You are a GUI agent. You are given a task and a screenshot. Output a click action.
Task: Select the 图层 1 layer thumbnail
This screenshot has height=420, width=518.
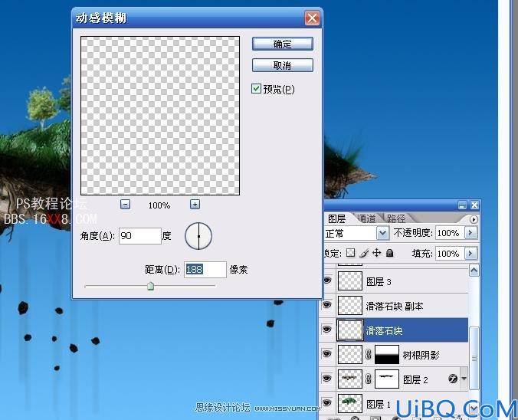[x=350, y=403]
